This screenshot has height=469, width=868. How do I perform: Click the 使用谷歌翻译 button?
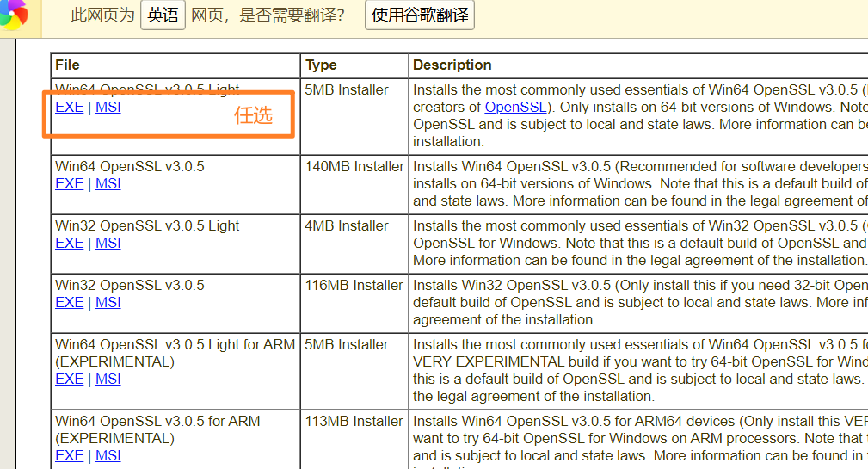420,15
